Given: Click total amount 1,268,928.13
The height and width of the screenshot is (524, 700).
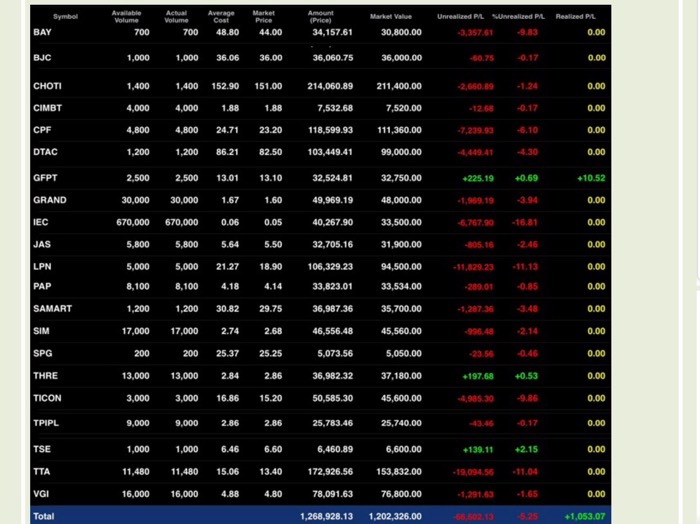Looking at the screenshot, I should [326, 516].
